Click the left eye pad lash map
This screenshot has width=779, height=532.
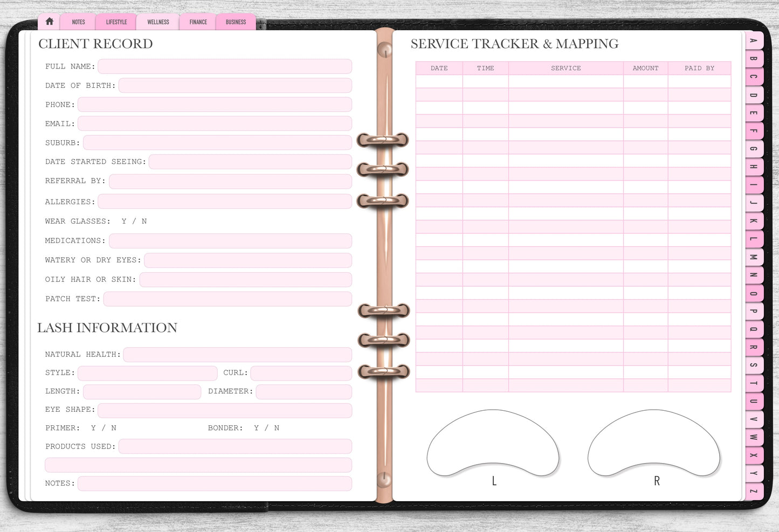point(493,442)
